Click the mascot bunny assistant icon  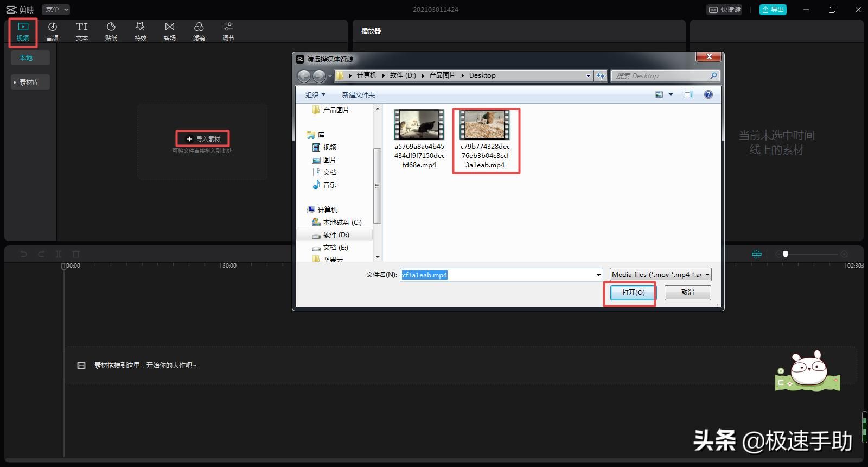tap(808, 371)
